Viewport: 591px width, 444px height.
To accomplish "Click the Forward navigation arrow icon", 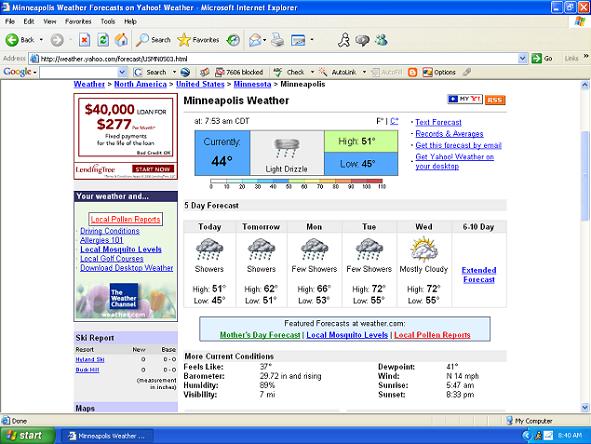I will pos(57,40).
